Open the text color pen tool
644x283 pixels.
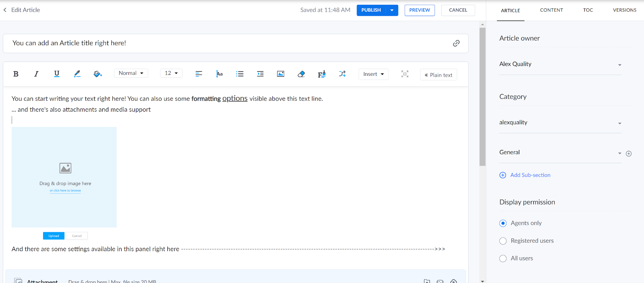tap(77, 74)
